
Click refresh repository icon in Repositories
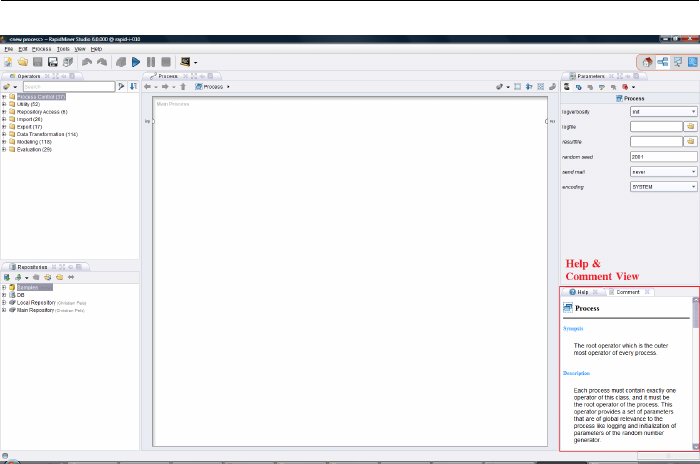(x=48, y=277)
